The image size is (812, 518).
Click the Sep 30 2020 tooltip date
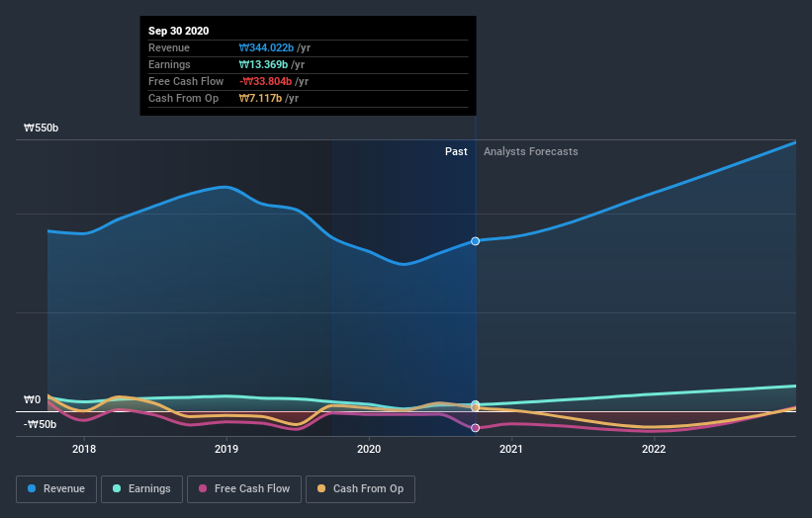(x=179, y=31)
